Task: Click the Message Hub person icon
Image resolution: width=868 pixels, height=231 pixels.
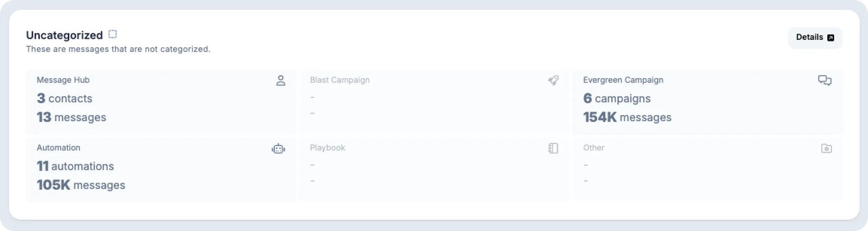Action: point(281,81)
